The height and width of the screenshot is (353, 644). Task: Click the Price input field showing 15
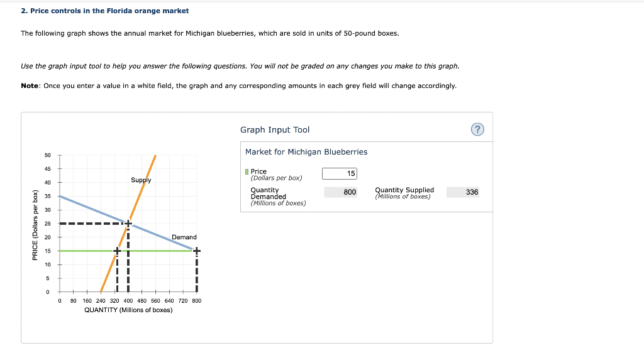[340, 173]
